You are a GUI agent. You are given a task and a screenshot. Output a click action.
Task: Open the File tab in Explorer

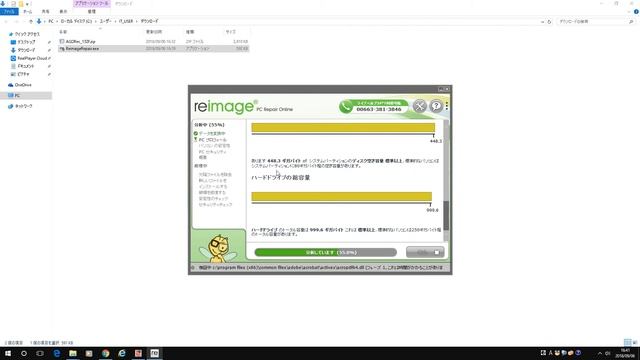9,11
